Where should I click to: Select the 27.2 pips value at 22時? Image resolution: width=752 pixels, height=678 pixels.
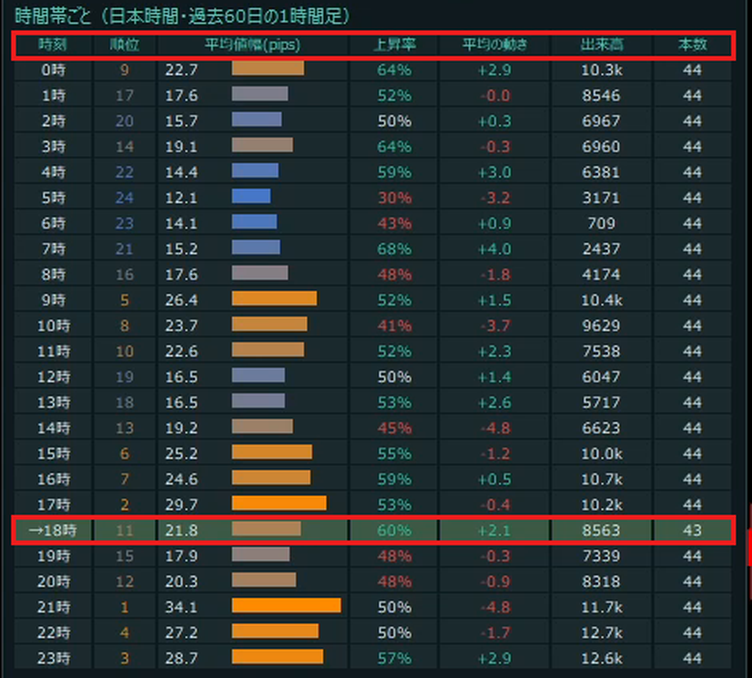[181, 632]
